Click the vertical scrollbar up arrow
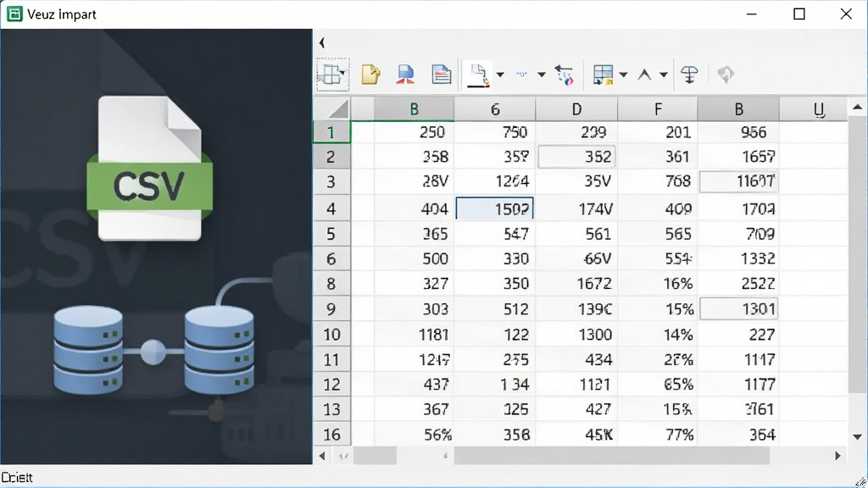Viewport: 868px width, 488px height. coord(858,107)
